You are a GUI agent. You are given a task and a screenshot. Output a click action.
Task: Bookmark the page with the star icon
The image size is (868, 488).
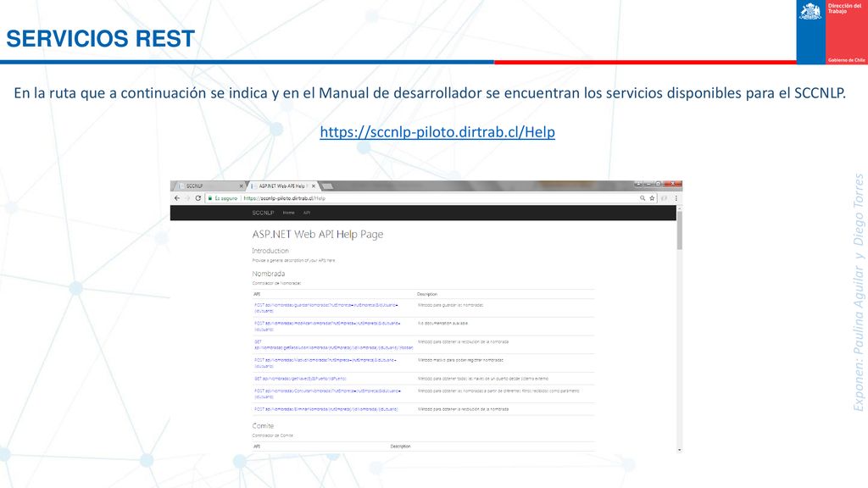[652, 198]
